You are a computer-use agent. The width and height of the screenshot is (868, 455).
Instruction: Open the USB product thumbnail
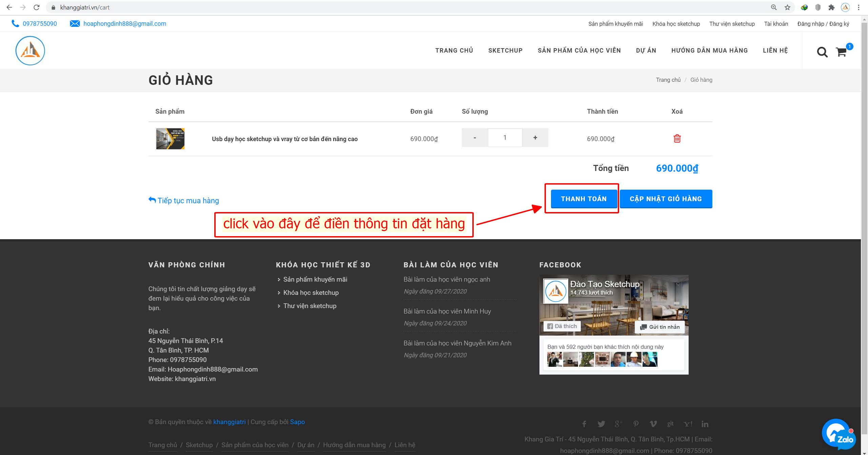170,139
